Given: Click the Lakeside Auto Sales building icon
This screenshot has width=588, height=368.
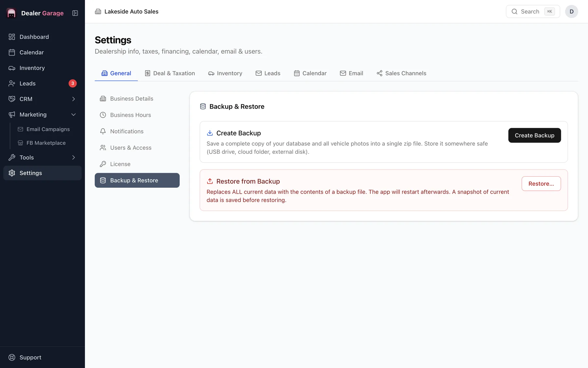Looking at the screenshot, I should point(98,11).
